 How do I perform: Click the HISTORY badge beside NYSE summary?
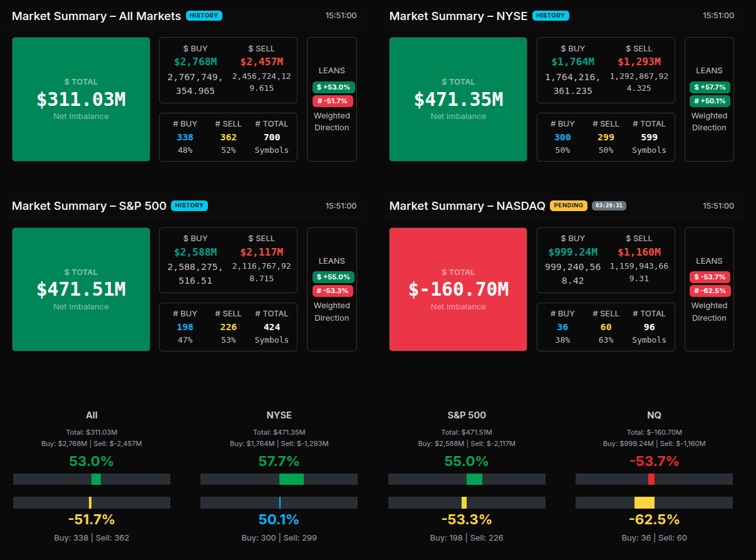coord(551,16)
